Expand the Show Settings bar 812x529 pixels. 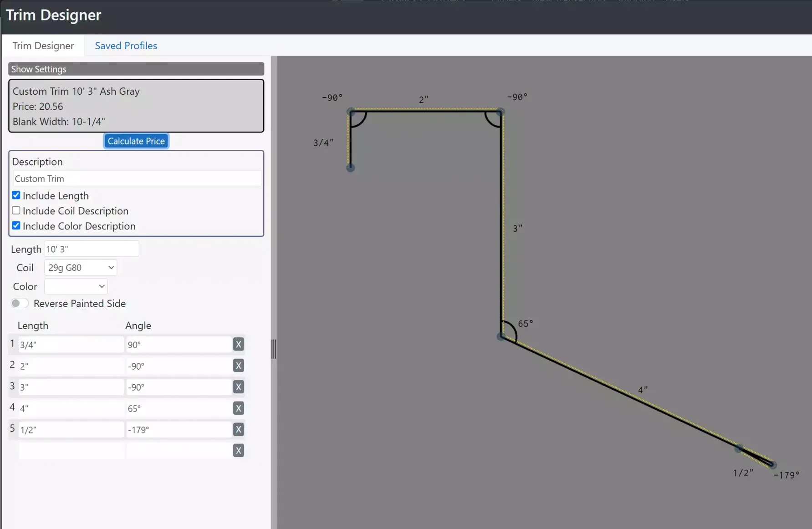(x=136, y=69)
